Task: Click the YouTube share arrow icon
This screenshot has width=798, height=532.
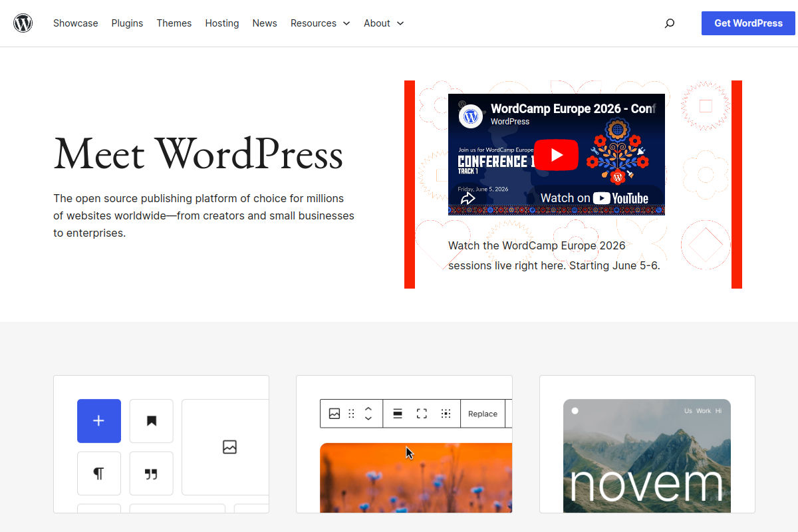Action: coord(467,198)
